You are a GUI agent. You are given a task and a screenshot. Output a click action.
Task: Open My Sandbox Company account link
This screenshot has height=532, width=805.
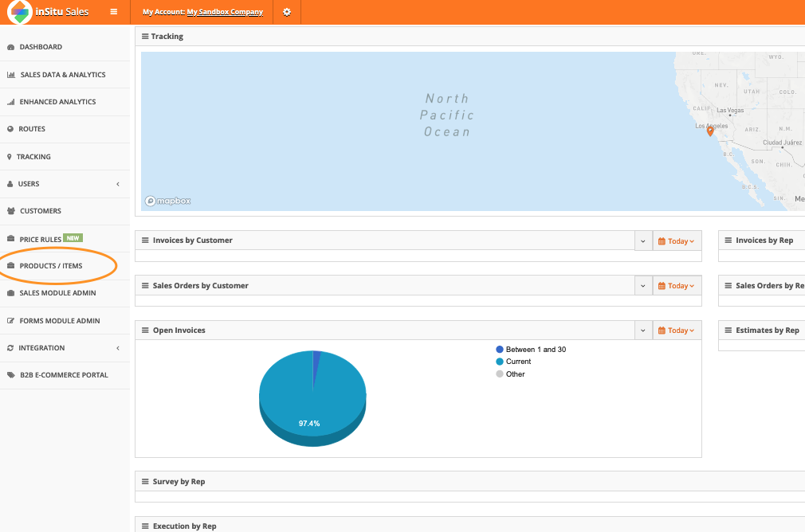(x=225, y=12)
